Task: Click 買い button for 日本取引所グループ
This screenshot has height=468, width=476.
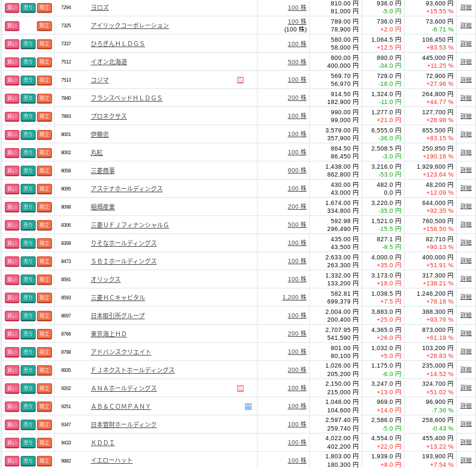Action: (12, 316)
